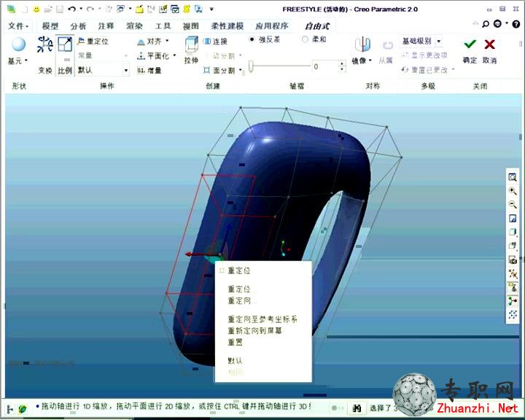Screen dimensions: 525x420
Task: Expand the 平面化 dropdown arrow
Action: 174,55
